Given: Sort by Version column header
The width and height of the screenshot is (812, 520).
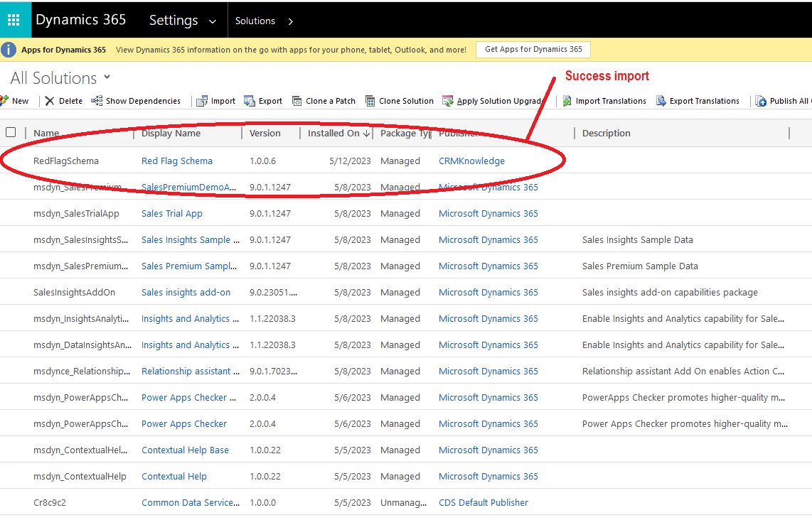Looking at the screenshot, I should [265, 133].
